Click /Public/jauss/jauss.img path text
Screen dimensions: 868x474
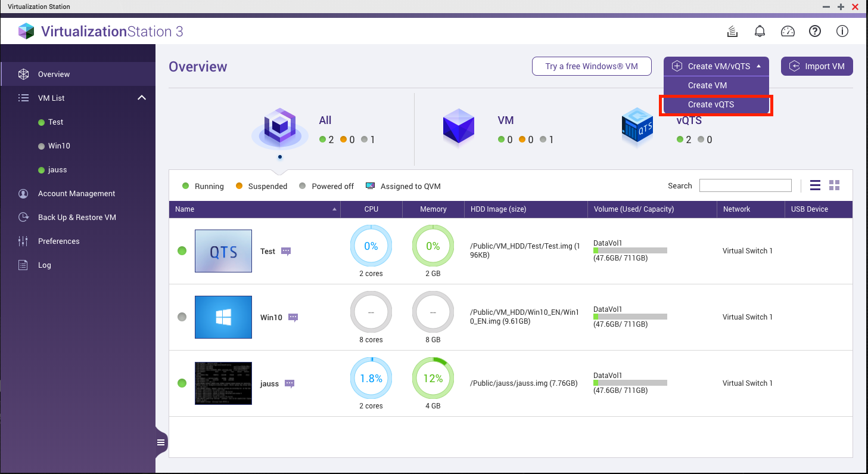coord(524,383)
